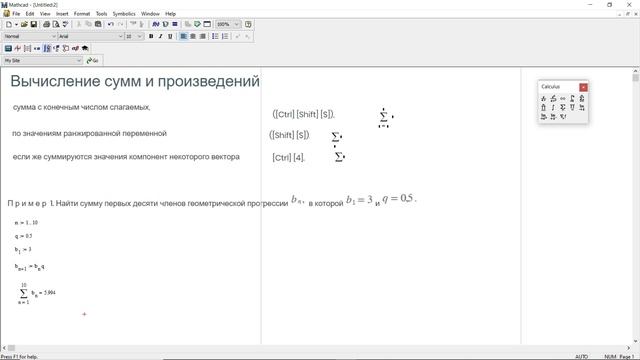This screenshot has width=640, height=360.
Task: Insert two-sided limit from Calculus palette
Action: [582, 107]
